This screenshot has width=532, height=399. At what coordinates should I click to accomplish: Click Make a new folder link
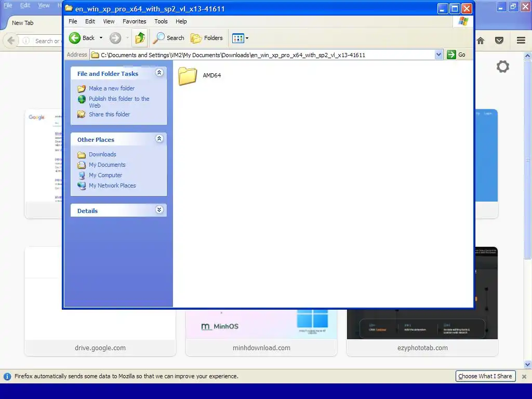click(x=112, y=88)
